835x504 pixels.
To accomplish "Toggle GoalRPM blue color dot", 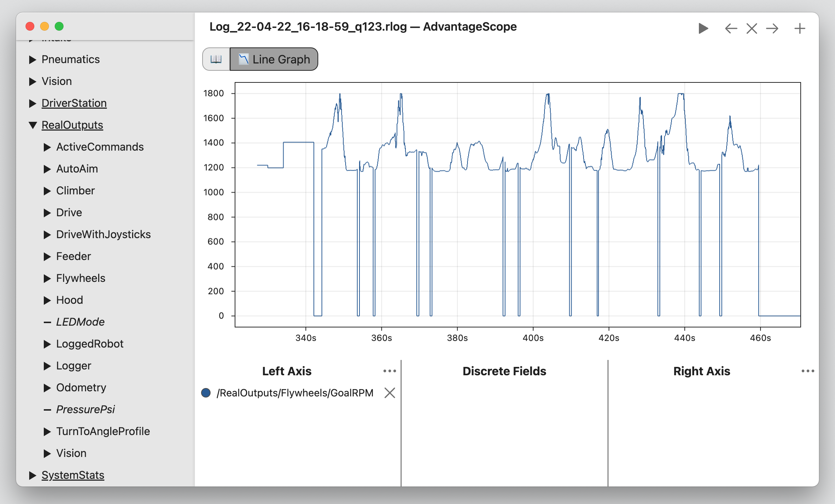I will click(x=206, y=393).
